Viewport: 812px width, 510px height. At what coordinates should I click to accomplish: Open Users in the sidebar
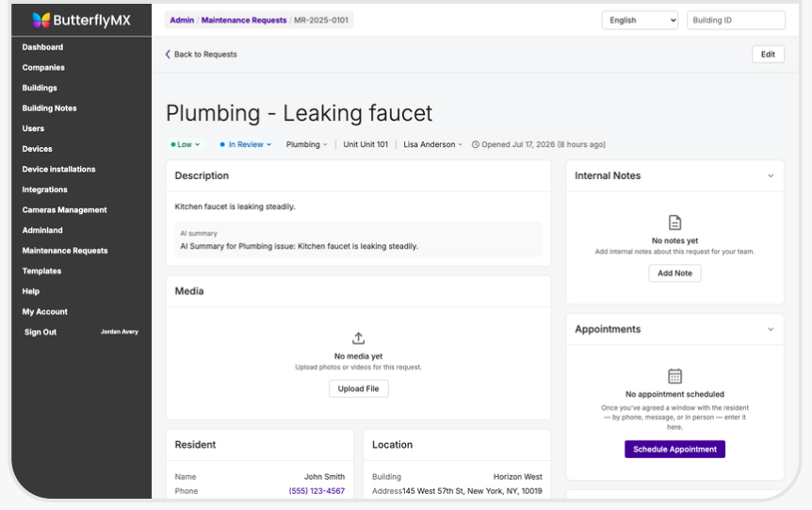pos(33,128)
